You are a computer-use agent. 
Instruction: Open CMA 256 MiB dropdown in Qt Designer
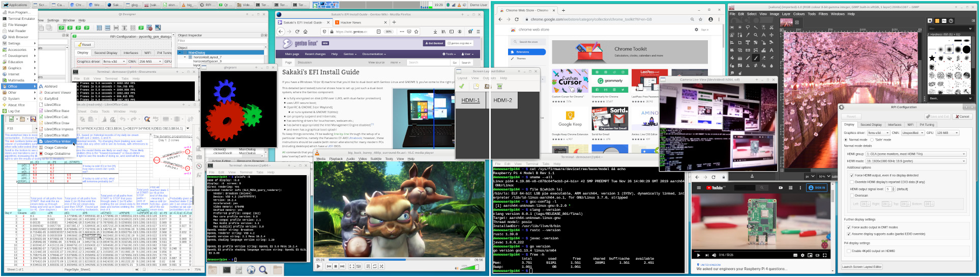point(151,61)
